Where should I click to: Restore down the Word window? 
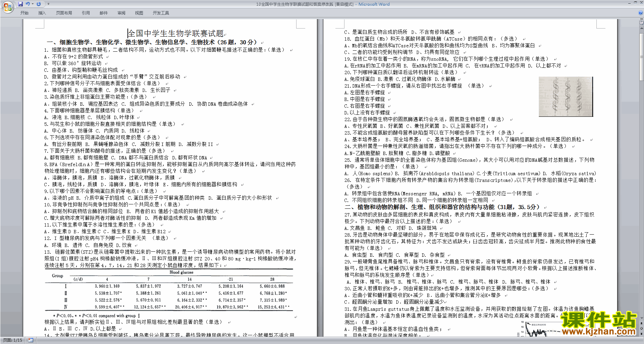635,3
